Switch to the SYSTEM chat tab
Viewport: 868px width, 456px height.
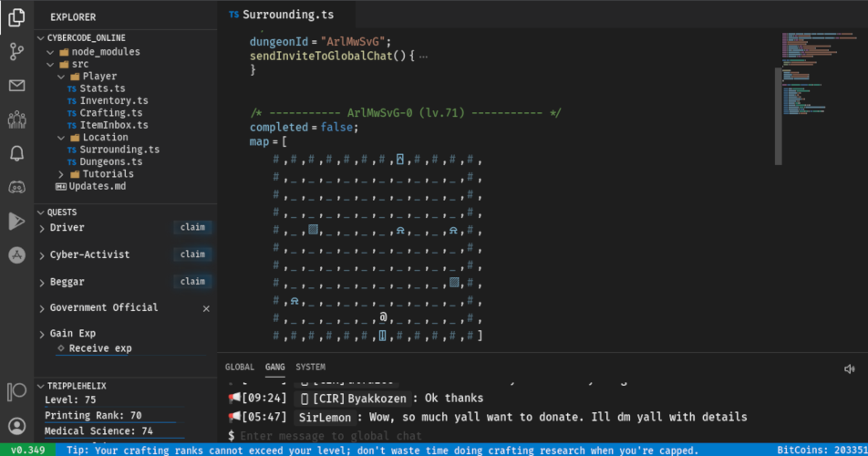[x=310, y=368]
